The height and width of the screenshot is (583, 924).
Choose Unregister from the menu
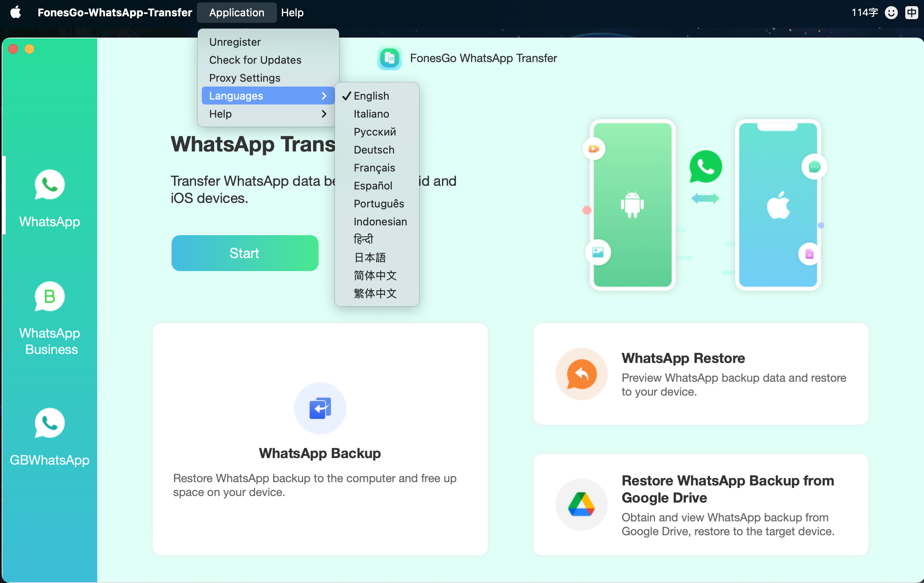pos(268,42)
